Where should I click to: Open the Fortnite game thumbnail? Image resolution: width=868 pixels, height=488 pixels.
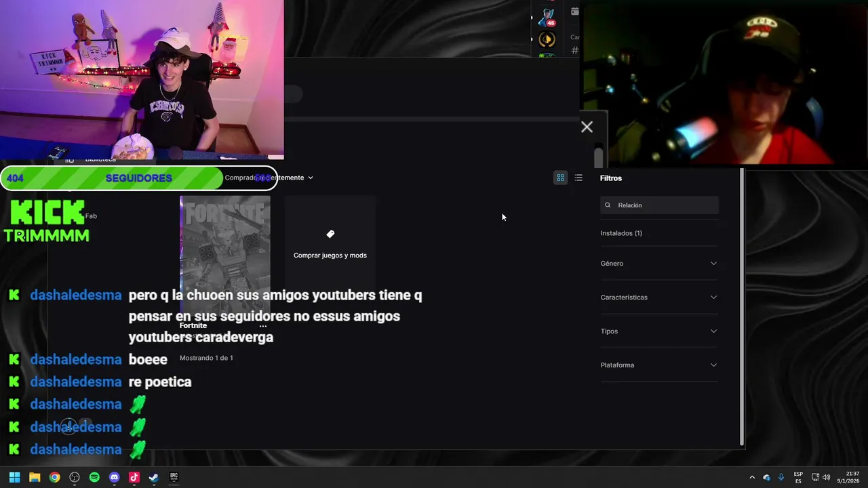(224, 256)
